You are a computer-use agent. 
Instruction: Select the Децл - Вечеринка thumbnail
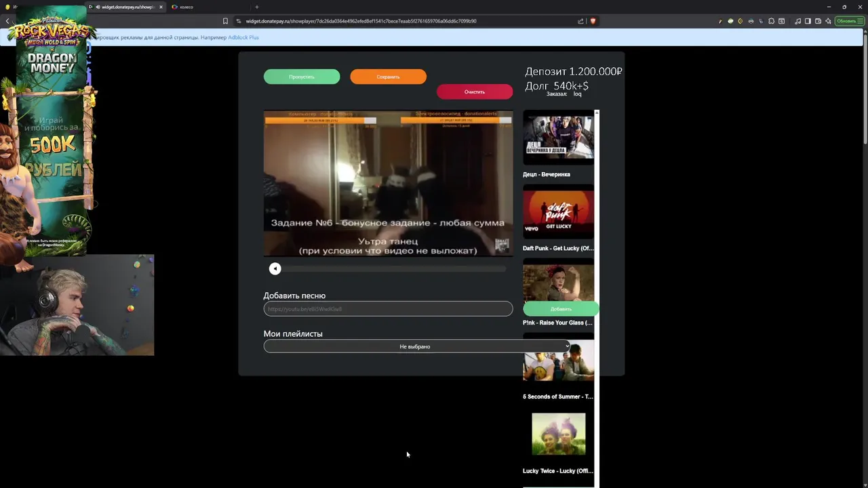click(558, 138)
